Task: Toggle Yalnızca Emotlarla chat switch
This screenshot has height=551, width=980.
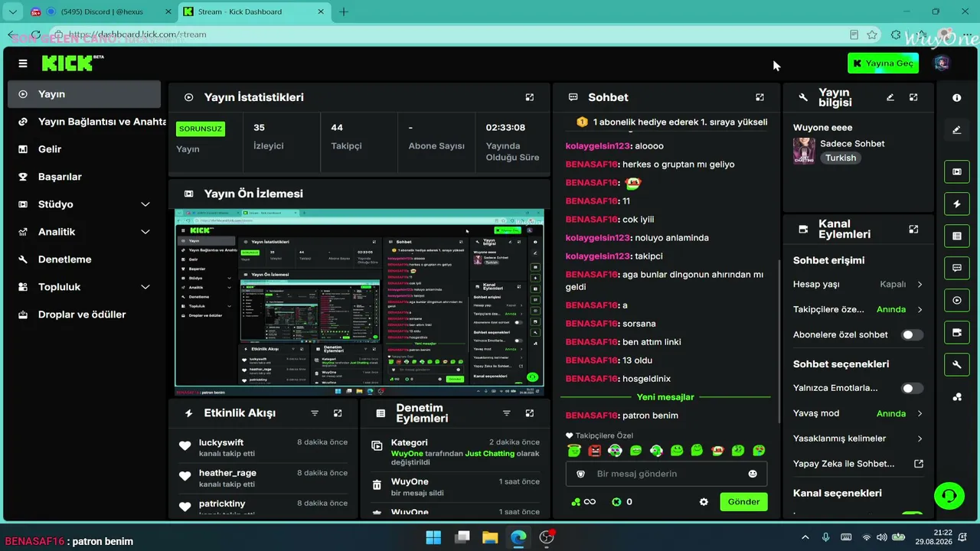Action: (912, 388)
